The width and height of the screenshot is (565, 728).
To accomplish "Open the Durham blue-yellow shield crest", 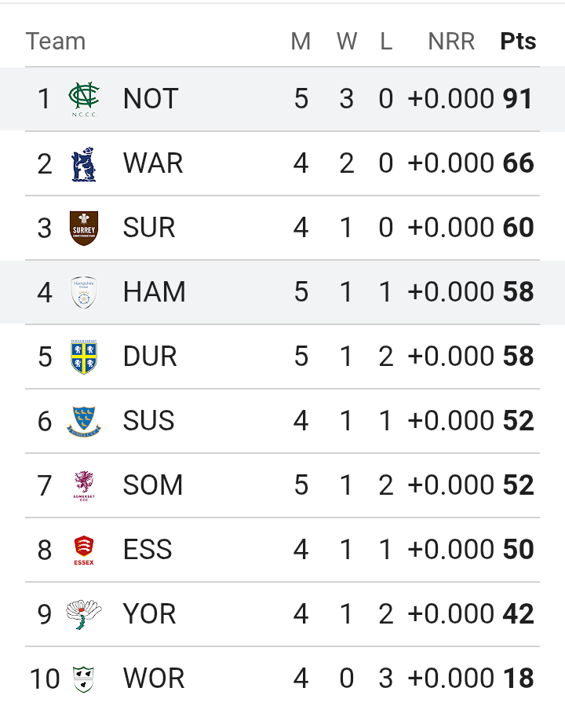I will 84,357.
